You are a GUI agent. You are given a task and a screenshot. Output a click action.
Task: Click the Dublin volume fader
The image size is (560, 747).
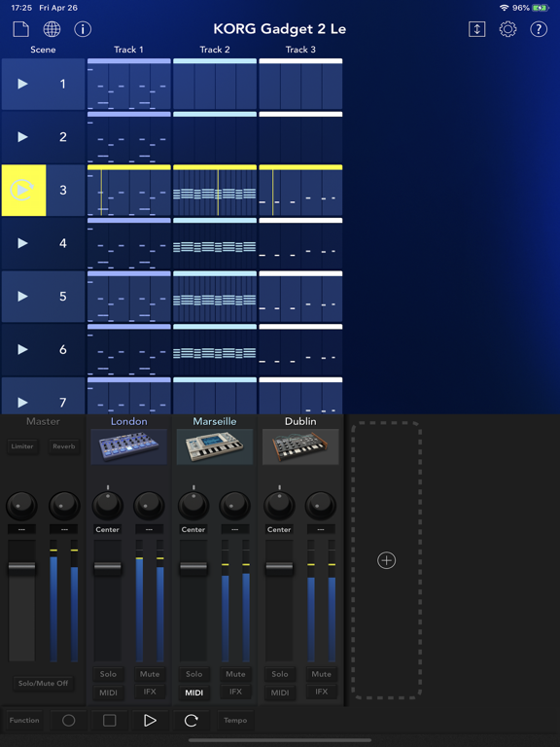(x=279, y=568)
